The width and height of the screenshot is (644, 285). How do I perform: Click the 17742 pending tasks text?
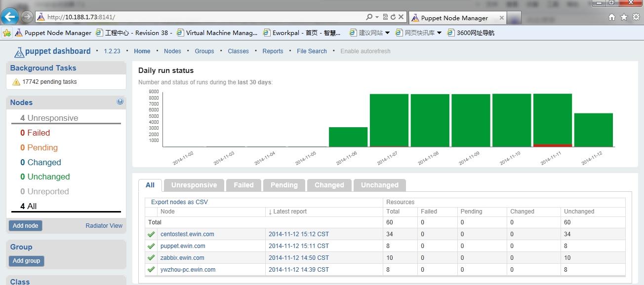coord(49,82)
